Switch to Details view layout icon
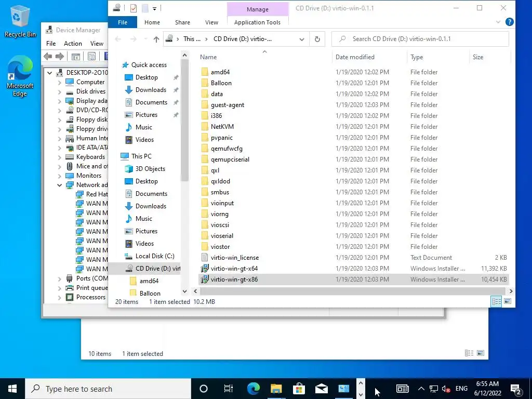 496,301
